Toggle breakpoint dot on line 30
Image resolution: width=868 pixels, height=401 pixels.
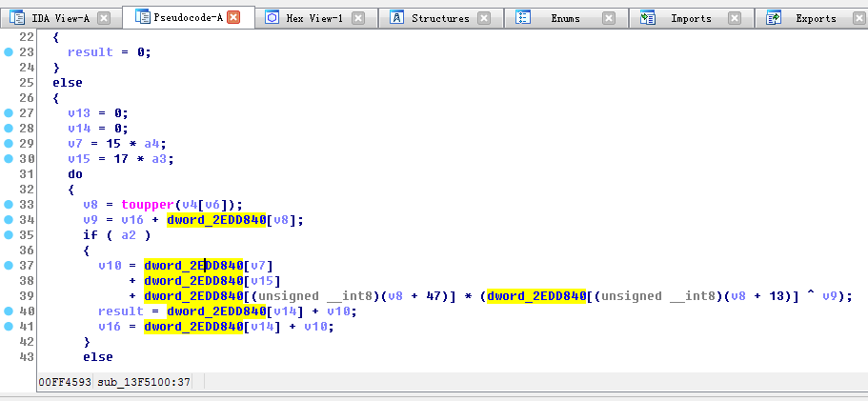click(x=9, y=159)
